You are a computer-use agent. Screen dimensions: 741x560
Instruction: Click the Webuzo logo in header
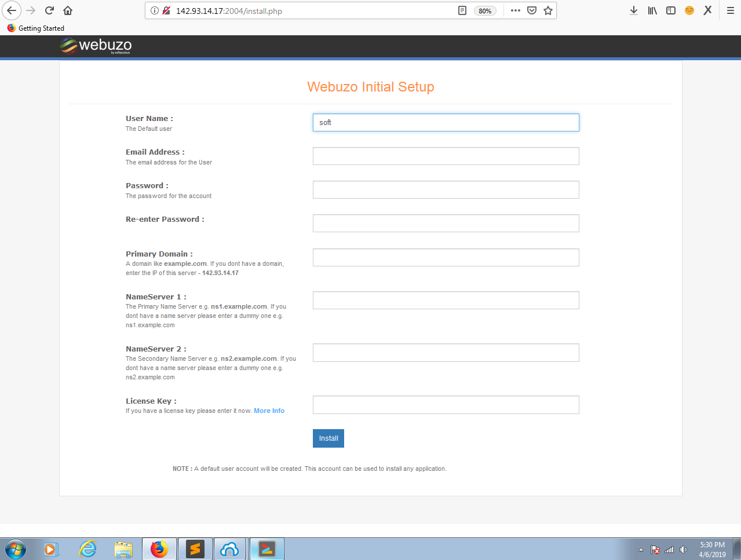96,46
